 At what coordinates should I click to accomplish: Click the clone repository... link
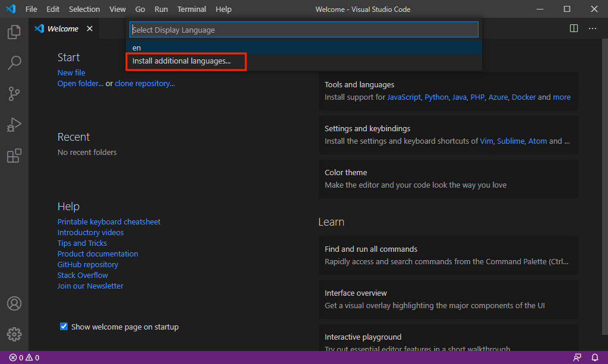pos(145,83)
